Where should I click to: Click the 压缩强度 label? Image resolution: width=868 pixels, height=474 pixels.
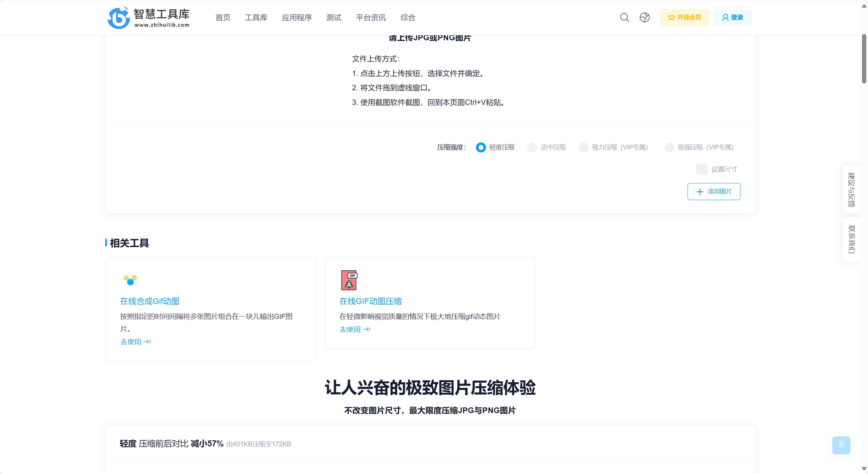pos(451,147)
